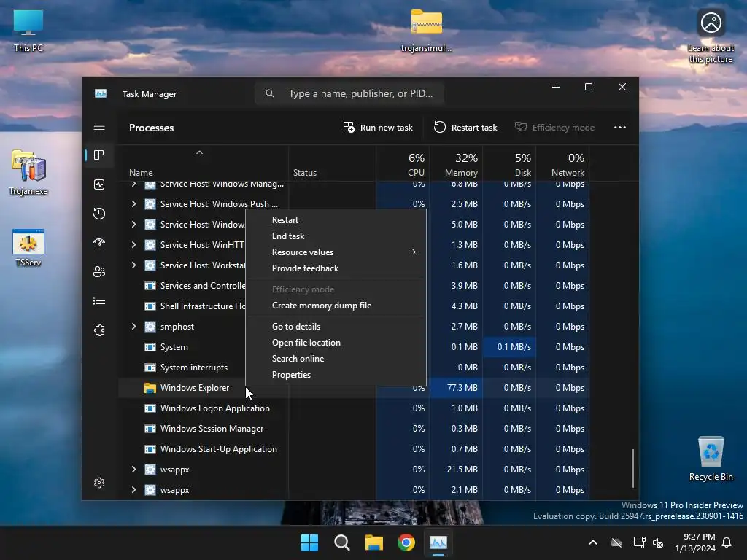Click the Run new task button
This screenshot has height=560, width=747.
pos(378,127)
